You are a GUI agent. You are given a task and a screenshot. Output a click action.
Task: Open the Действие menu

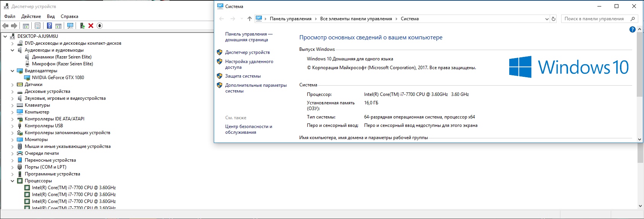pos(31,16)
